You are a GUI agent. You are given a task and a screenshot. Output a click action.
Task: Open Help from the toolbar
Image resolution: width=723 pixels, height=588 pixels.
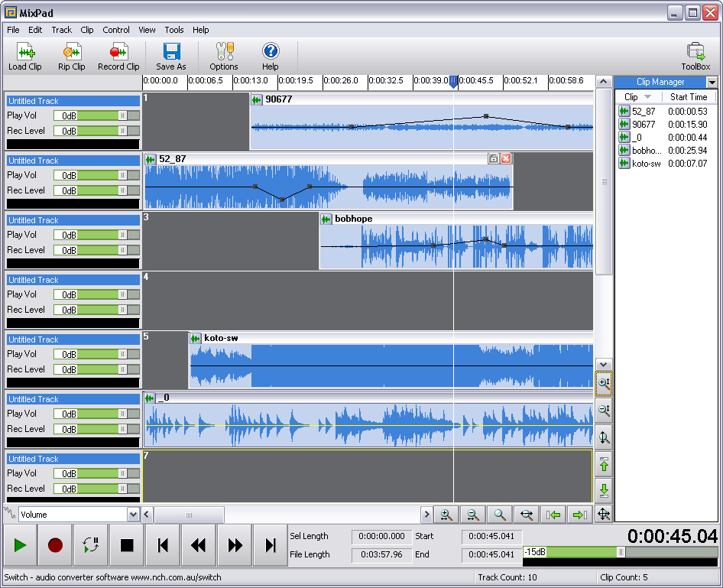point(270,55)
